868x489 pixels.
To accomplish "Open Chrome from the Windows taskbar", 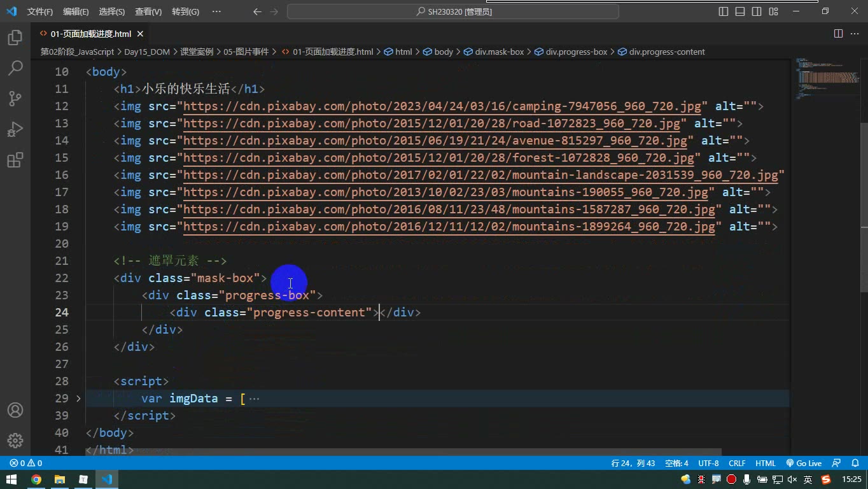I will coord(36,479).
